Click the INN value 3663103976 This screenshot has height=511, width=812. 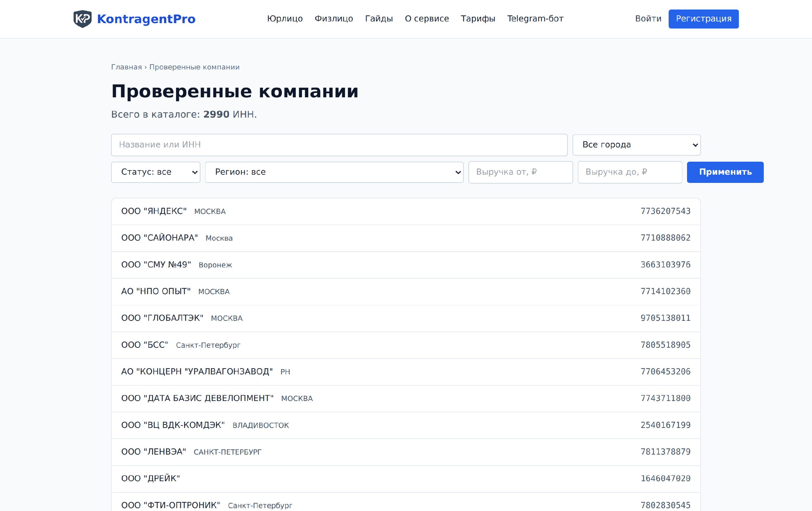point(665,265)
